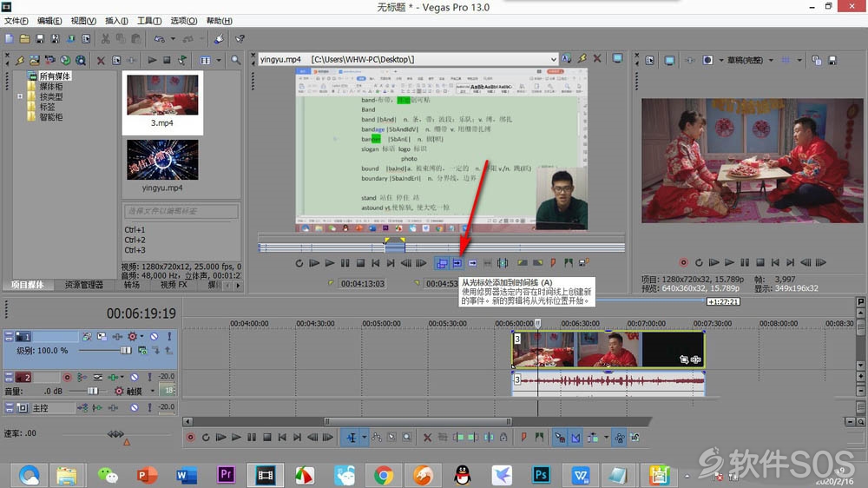Adjust the 速率 playback rate slider

(x=115, y=434)
